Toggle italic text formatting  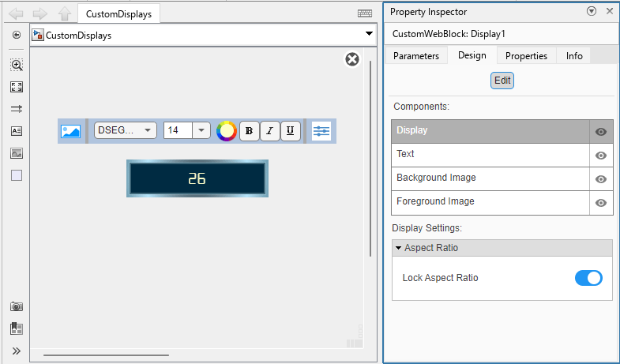click(x=270, y=131)
